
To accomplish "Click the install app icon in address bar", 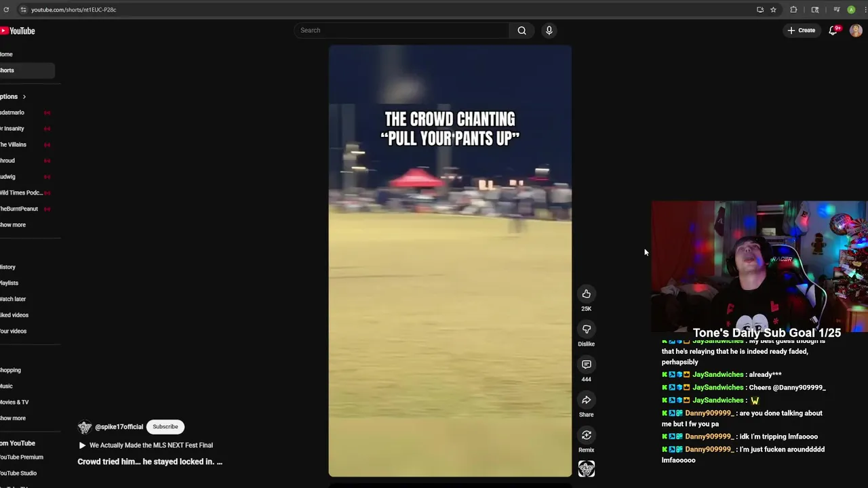I will [x=760, y=9].
